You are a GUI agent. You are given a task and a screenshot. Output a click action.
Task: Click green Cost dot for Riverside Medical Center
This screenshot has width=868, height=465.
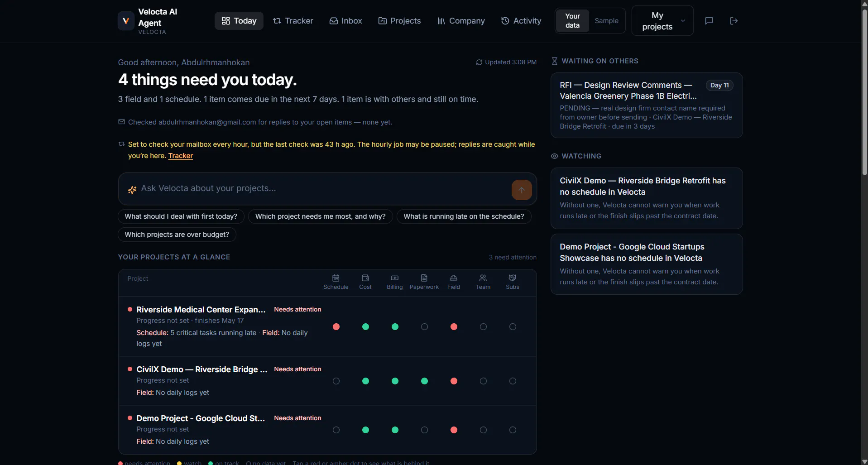pos(365,326)
